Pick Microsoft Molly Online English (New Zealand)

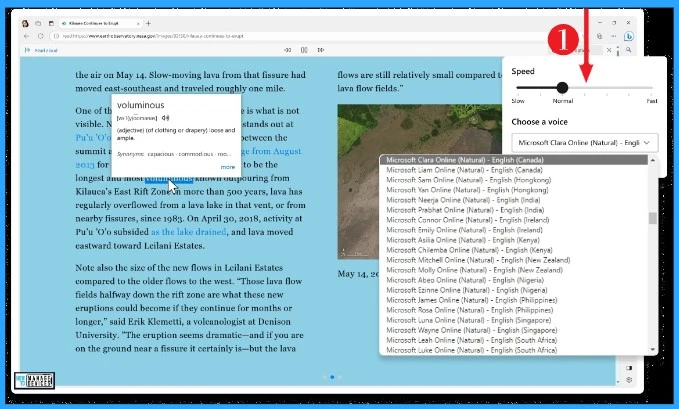514,270
